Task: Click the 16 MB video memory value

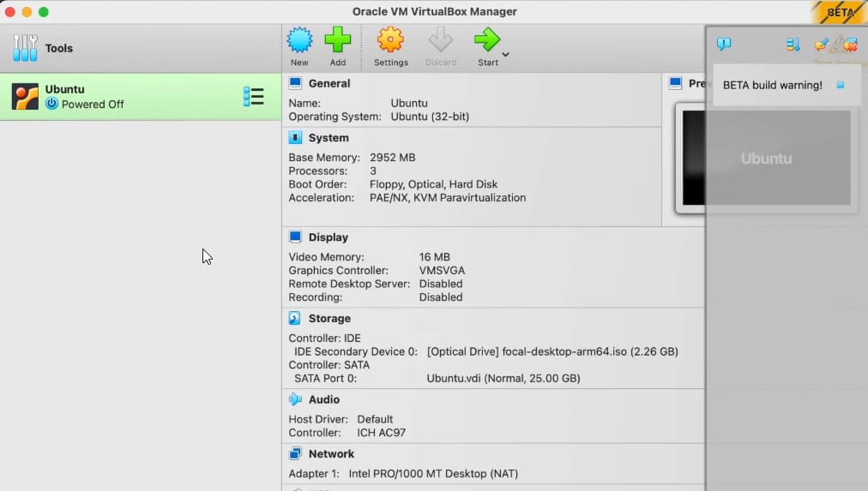Action: 435,256
